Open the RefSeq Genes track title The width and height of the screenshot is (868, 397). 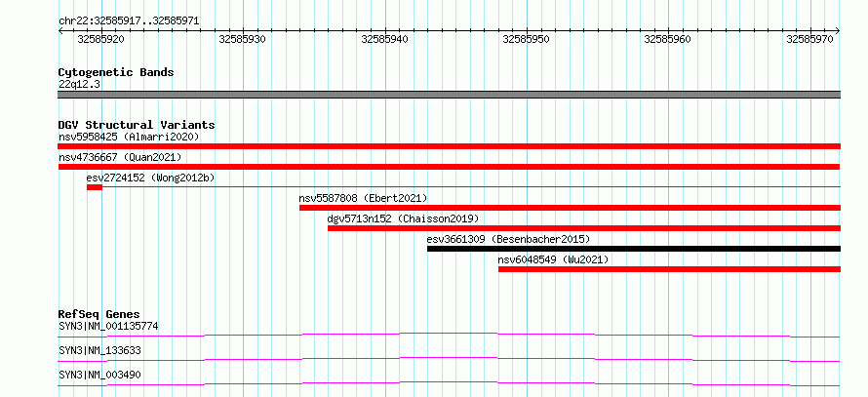99,314
